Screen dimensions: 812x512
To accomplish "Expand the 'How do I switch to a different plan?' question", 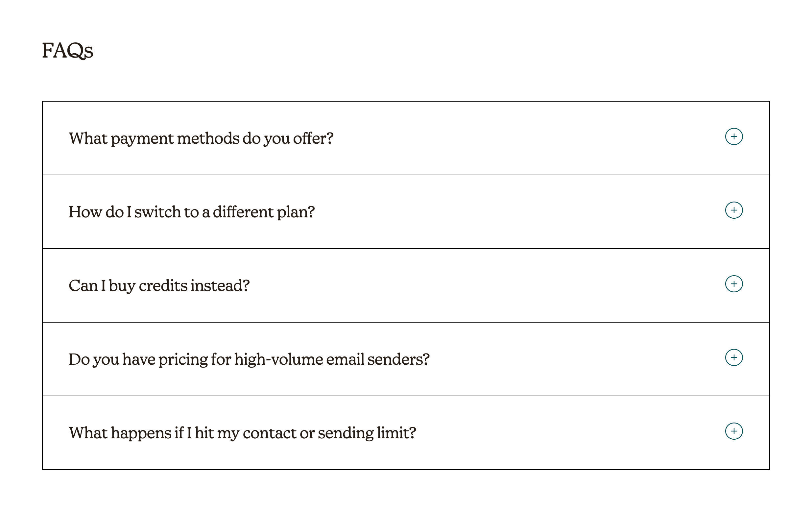I will click(x=192, y=212).
